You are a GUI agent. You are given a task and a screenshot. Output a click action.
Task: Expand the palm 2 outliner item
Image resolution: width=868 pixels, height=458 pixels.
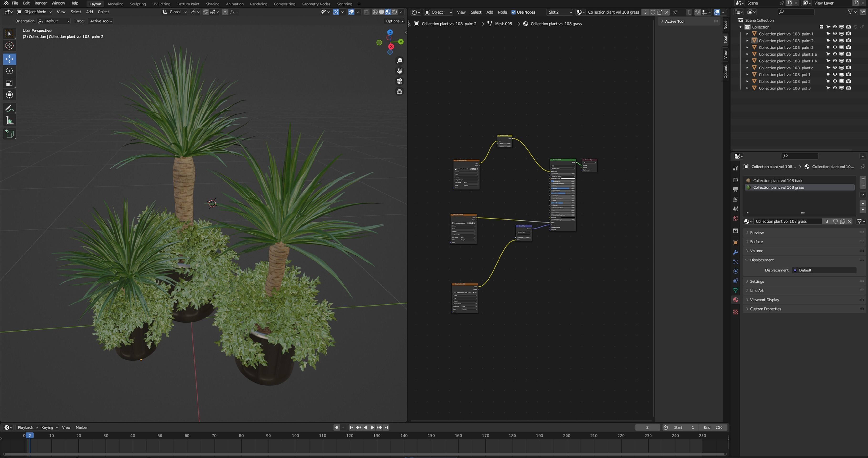click(x=747, y=41)
